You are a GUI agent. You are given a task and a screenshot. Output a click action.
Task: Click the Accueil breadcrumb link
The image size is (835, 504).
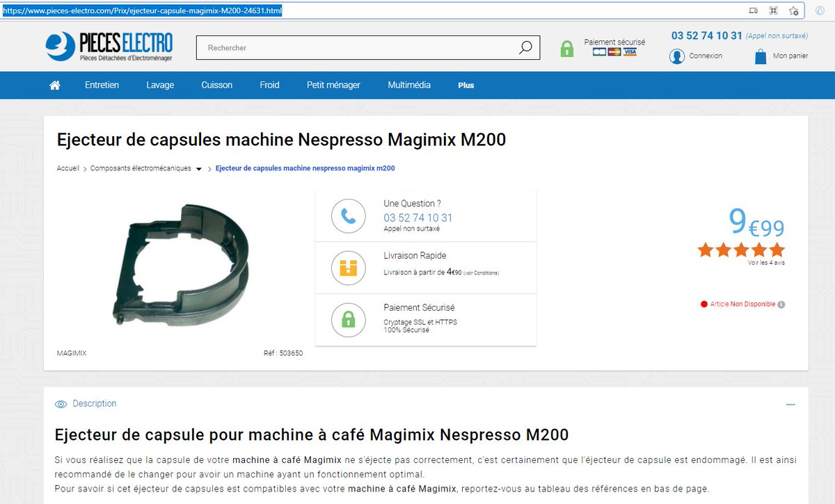pyautogui.click(x=67, y=168)
